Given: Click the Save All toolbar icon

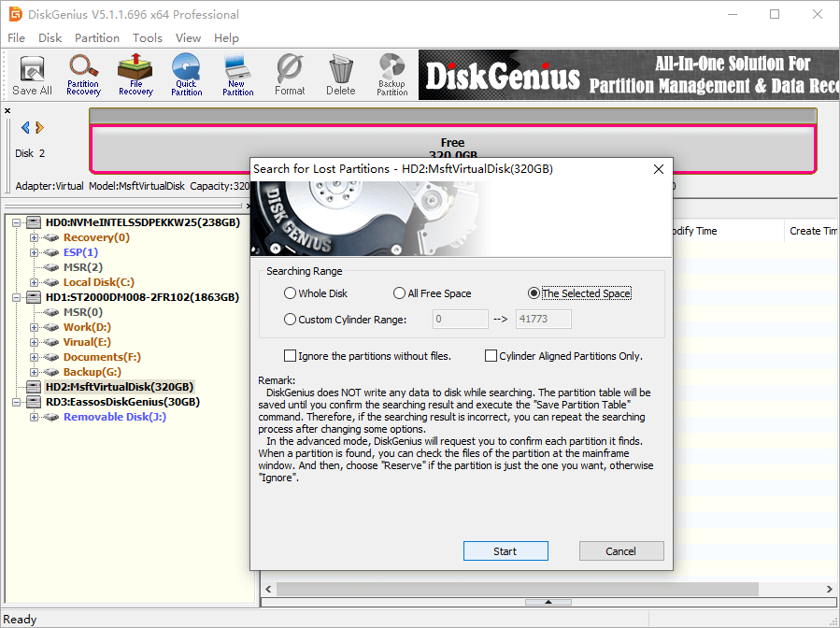Looking at the screenshot, I should click(x=32, y=75).
